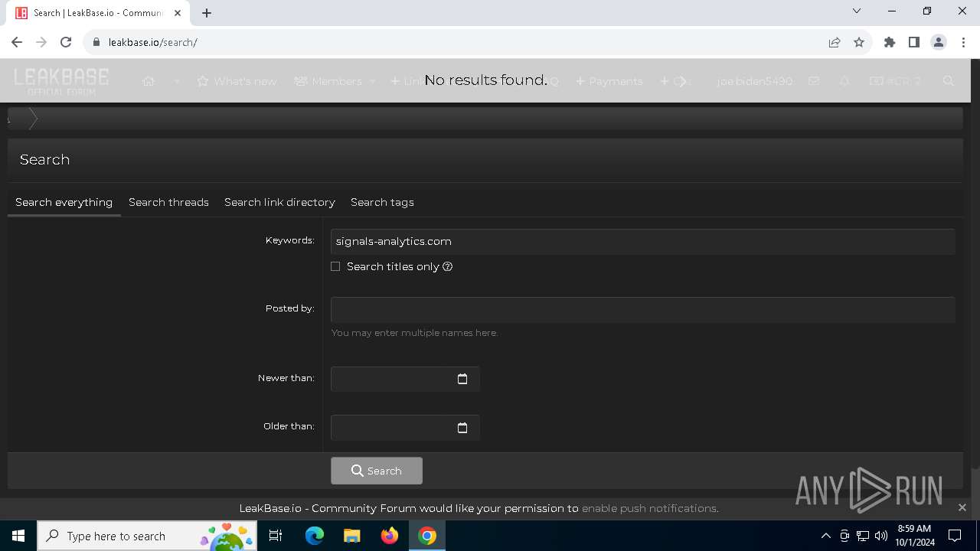Open the Windows Start menu
Viewport: 980px width, 551px height.
point(18,536)
